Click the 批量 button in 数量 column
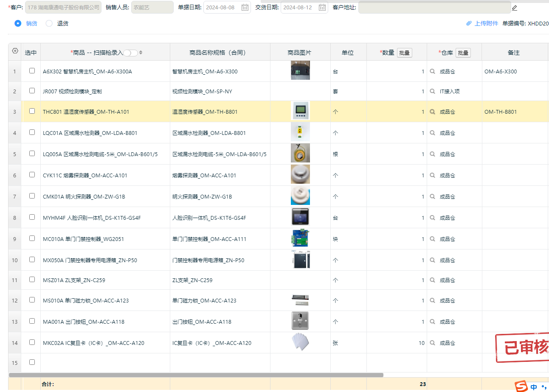Image resolution: width=549 pixels, height=392 pixels. pyautogui.click(x=405, y=53)
